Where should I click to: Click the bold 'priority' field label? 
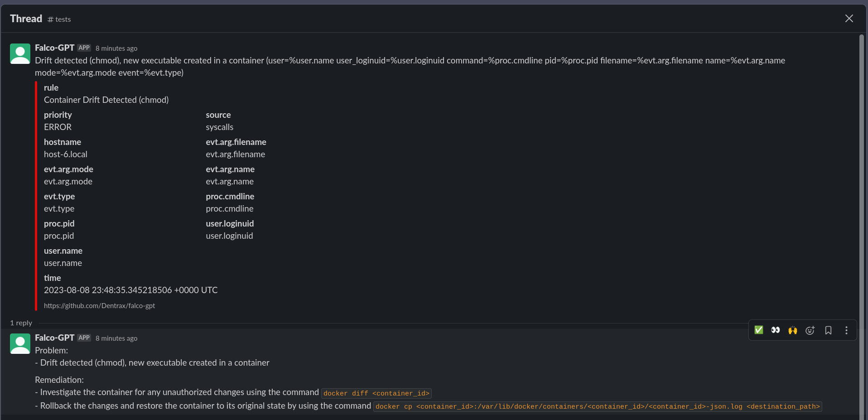pyautogui.click(x=58, y=115)
